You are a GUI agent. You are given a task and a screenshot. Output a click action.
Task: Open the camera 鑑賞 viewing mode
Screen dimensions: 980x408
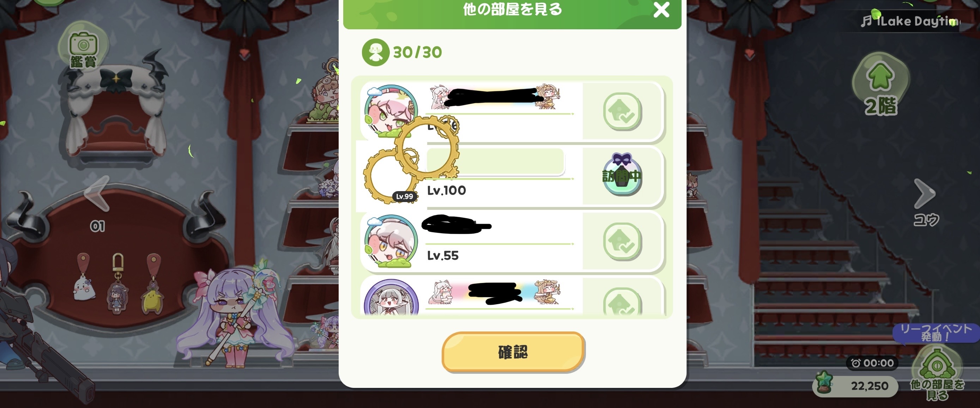pos(83,49)
